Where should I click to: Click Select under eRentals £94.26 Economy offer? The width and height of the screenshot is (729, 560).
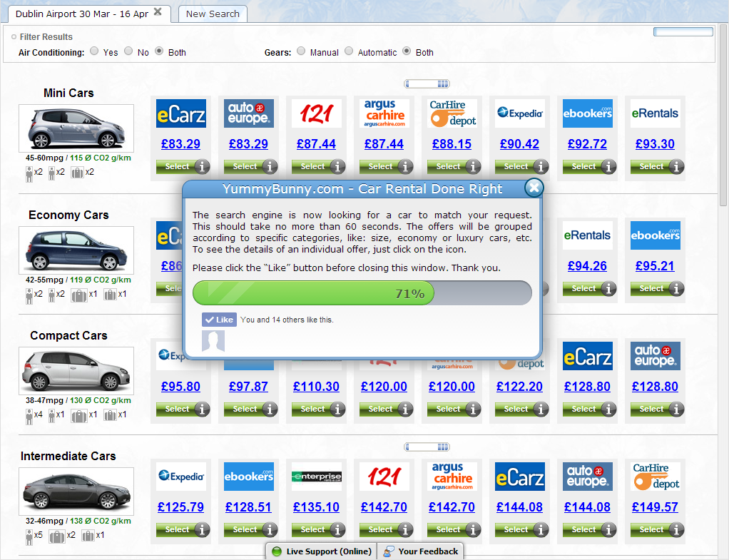pos(582,288)
